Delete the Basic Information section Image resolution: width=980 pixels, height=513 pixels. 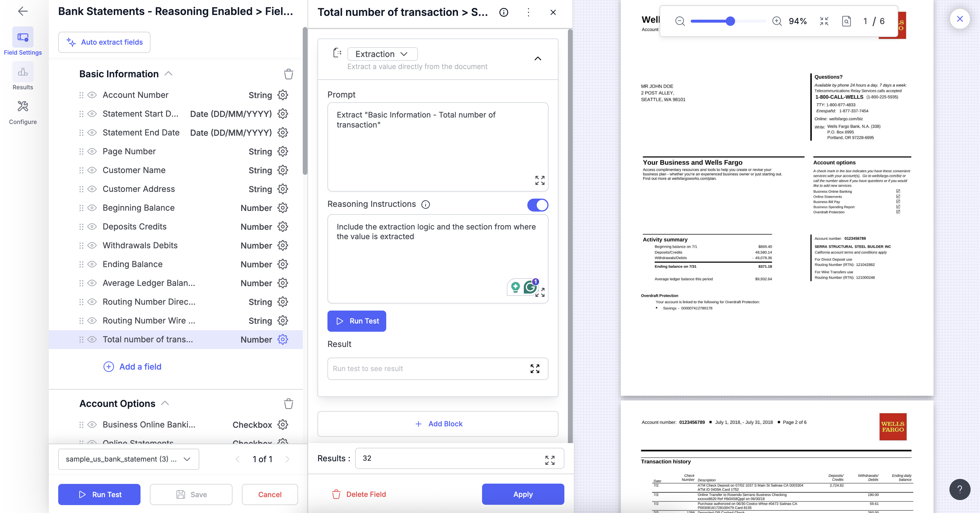point(288,74)
